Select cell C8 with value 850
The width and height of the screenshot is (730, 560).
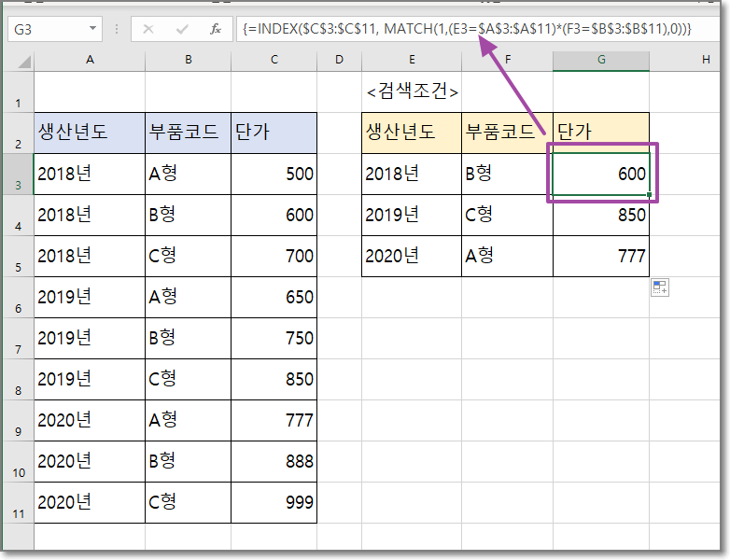coord(274,379)
